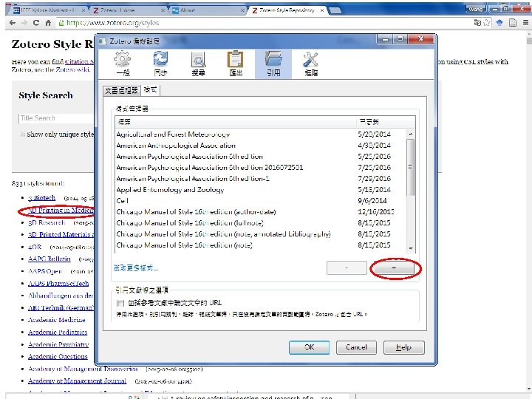
Task: Click OK in Zotero preferences
Action: (x=309, y=347)
